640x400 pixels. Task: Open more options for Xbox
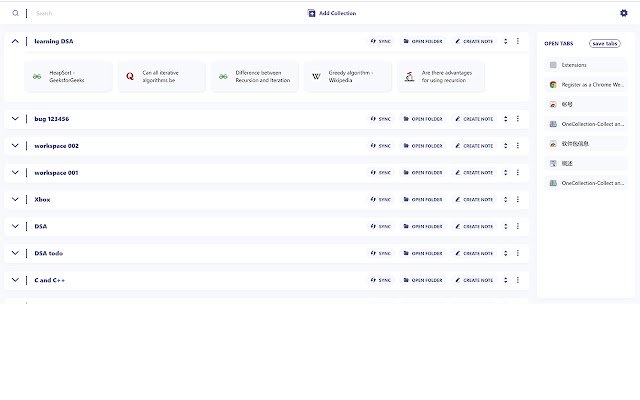pyautogui.click(x=518, y=200)
